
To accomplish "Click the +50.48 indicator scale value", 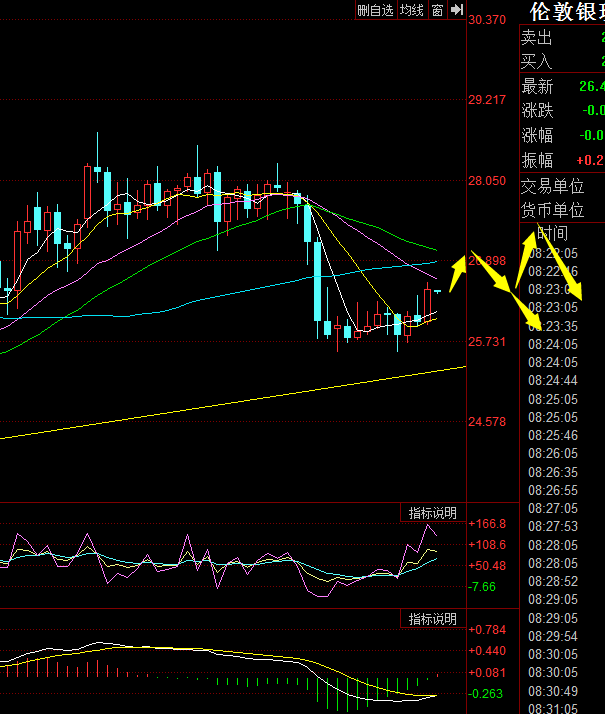I will (x=487, y=566).
